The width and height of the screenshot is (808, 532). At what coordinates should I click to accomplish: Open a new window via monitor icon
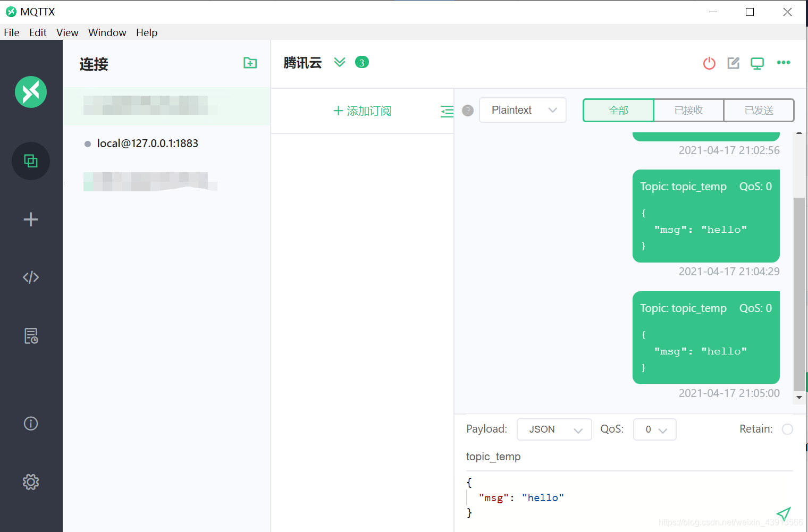click(x=757, y=63)
